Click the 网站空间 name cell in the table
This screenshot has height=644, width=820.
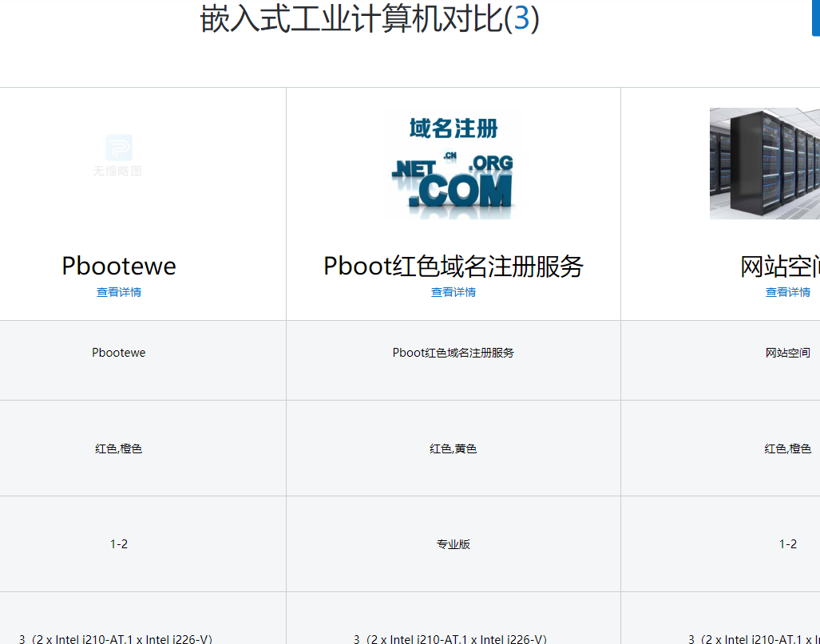pos(787,352)
